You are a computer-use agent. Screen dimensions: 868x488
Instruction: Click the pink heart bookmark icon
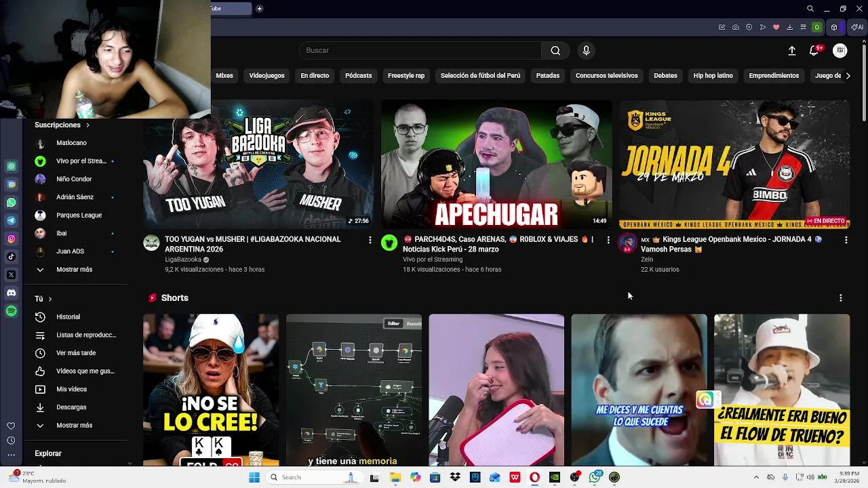point(776,27)
